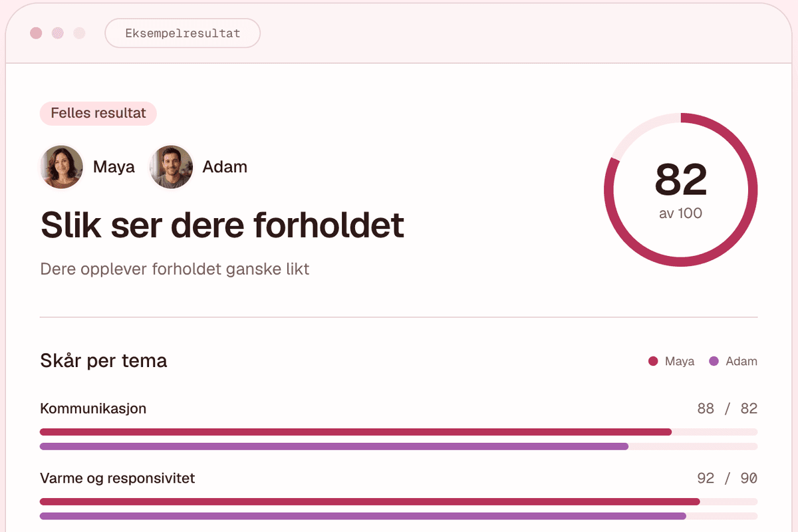Select the Kommunikasjon theme label

93,408
